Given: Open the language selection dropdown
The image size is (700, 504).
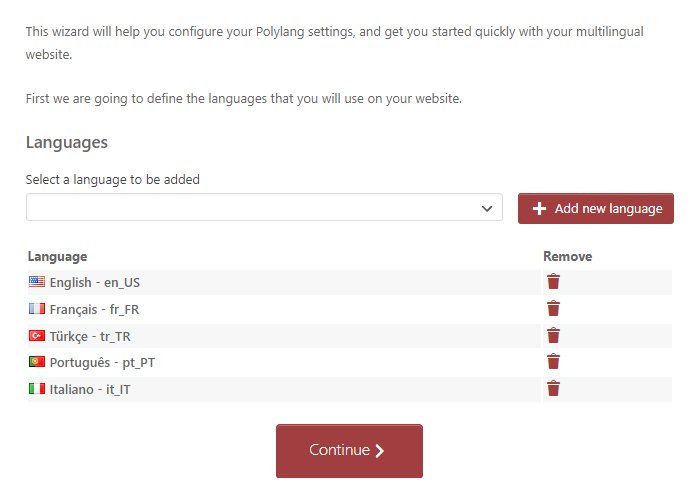Looking at the screenshot, I should click(x=264, y=208).
